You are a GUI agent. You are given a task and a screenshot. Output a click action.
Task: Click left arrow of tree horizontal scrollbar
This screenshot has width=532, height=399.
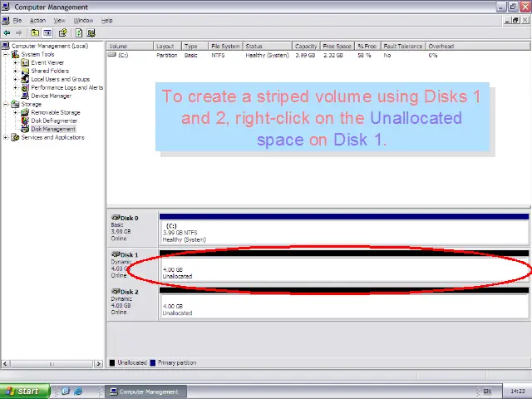[x=5, y=364]
